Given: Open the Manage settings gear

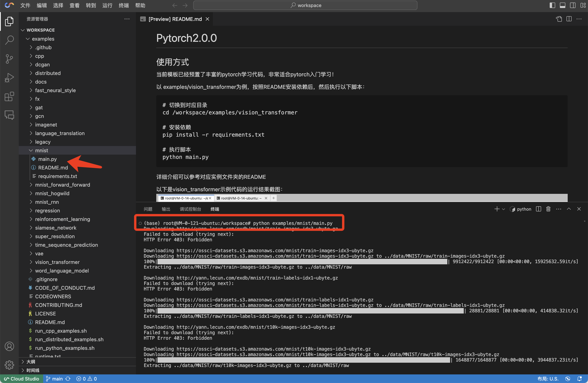Looking at the screenshot, I should 9,365.
